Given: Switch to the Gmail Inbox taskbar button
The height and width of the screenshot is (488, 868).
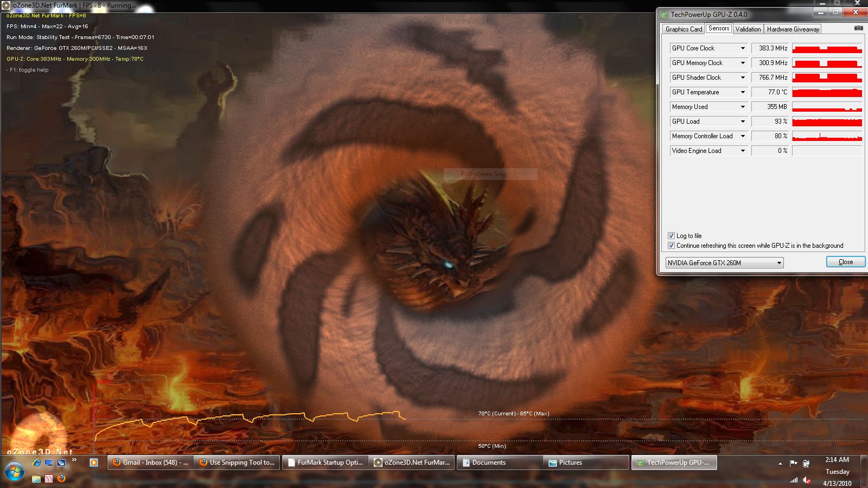Looking at the screenshot, I should pos(149,463).
